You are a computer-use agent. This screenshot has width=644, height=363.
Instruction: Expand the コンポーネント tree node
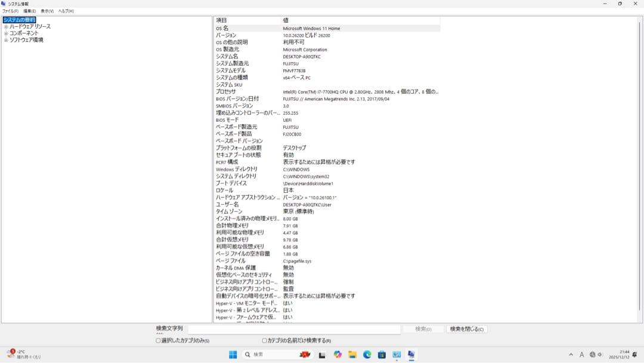click(x=6, y=33)
